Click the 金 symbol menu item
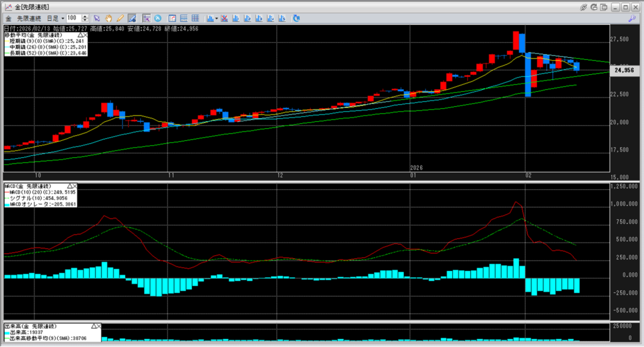This screenshot has height=347, width=644. [x=8, y=18]
